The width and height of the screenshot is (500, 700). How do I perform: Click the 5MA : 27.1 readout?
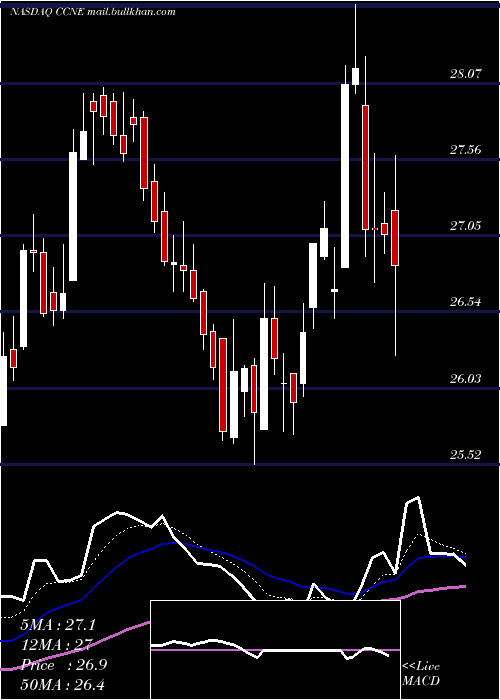58,625
